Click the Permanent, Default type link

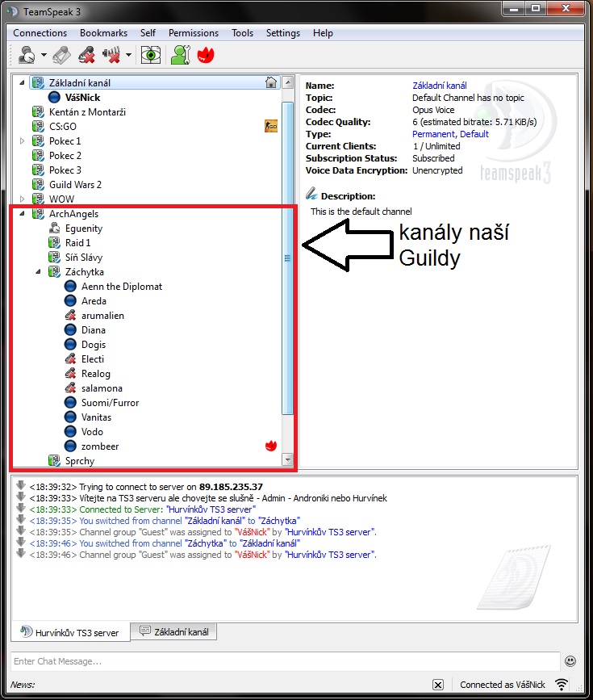click(x=450, y=134)
